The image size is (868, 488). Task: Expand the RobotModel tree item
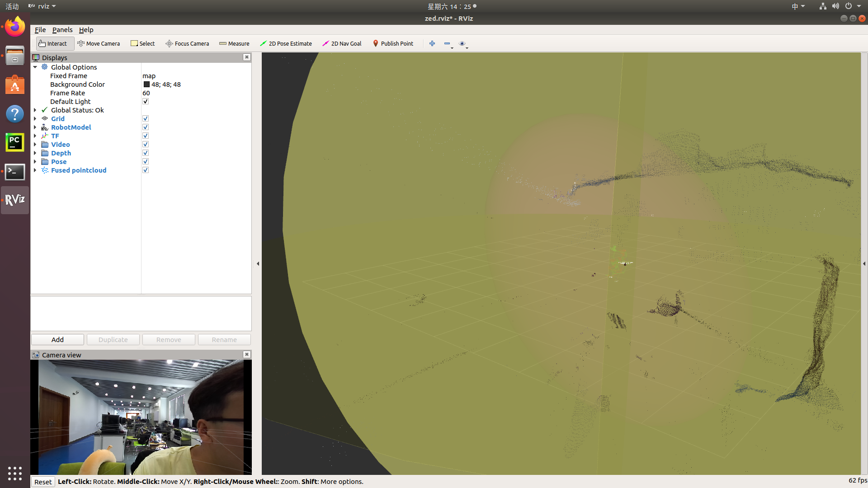[x=35, y=127]
